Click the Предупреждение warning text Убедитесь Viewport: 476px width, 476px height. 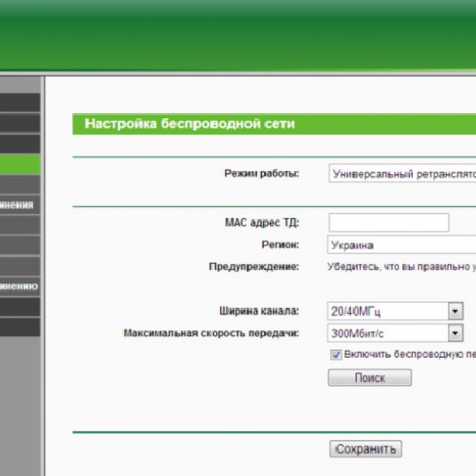(x=402, y=267)
